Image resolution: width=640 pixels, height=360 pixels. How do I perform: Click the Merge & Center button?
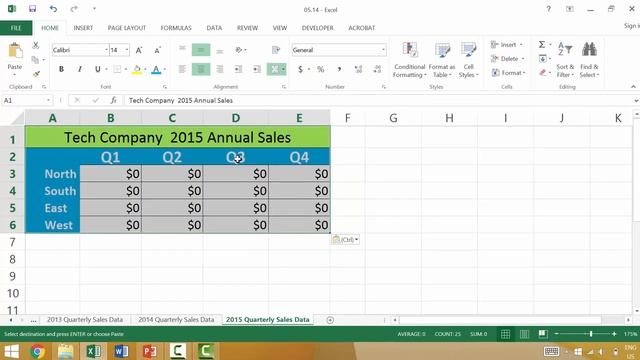(x=274, y=69)
